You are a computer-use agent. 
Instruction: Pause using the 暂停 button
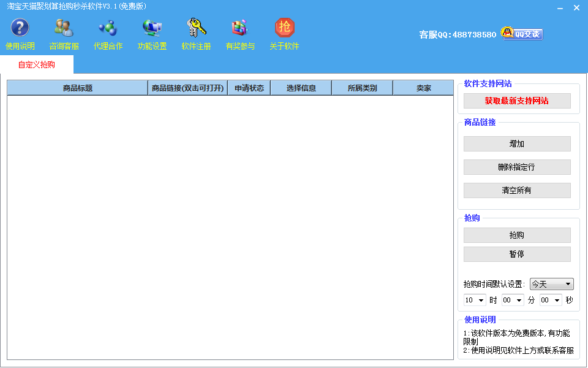517,254
